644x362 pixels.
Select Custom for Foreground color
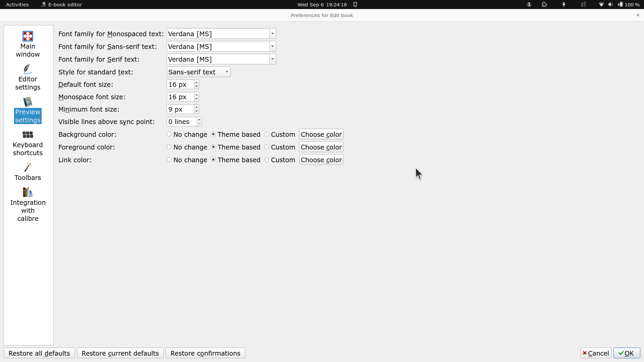pyautogui.click(x=267, y=147)
